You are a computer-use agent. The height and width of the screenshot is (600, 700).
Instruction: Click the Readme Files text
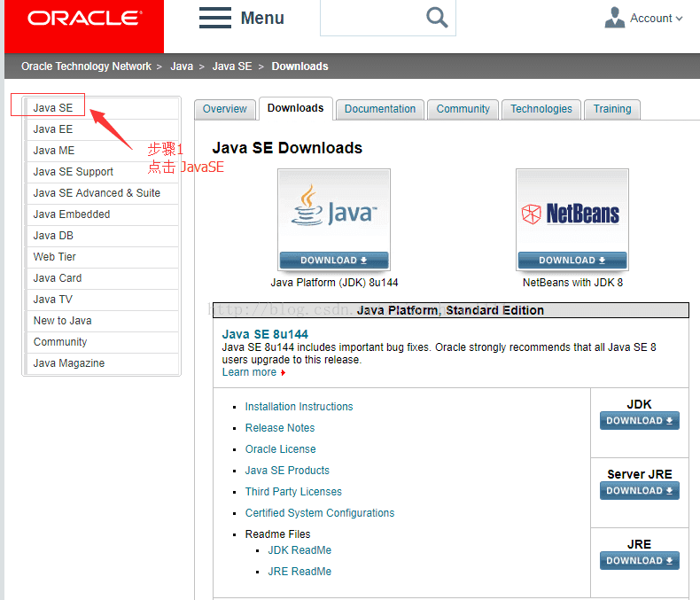coord(277,534)
